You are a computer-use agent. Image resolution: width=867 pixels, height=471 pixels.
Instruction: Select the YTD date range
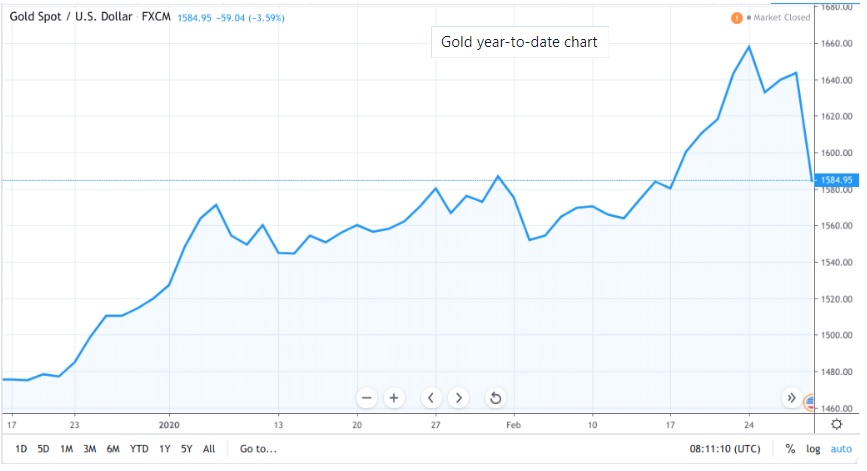tap(139, 449)
